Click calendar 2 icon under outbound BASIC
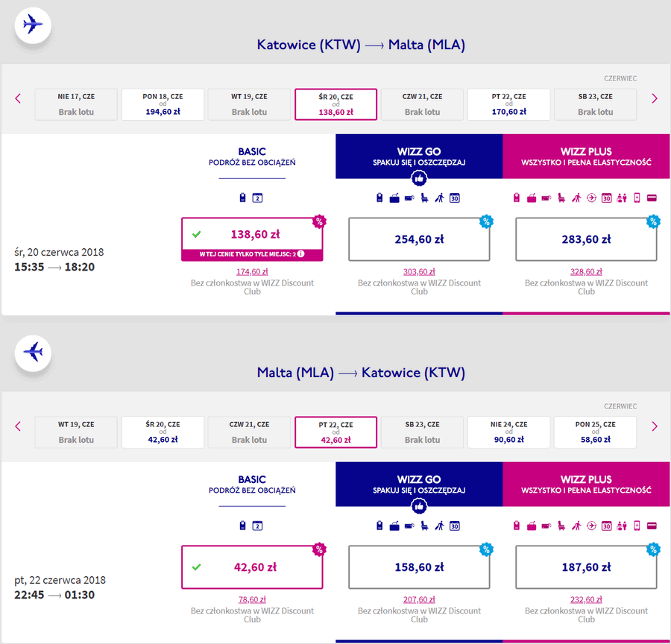The image size is (671, 644). (x=257, y=198)
